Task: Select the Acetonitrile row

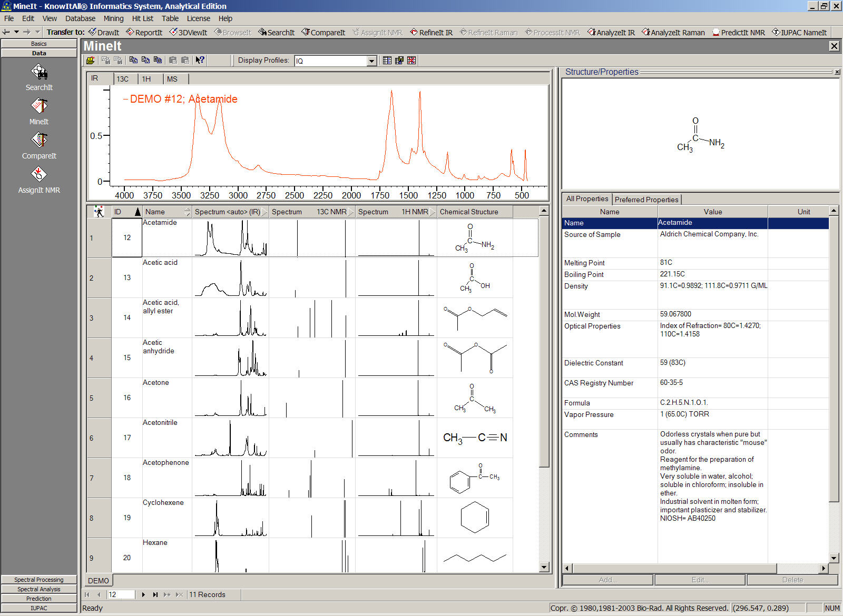Action: click(312, 438)
